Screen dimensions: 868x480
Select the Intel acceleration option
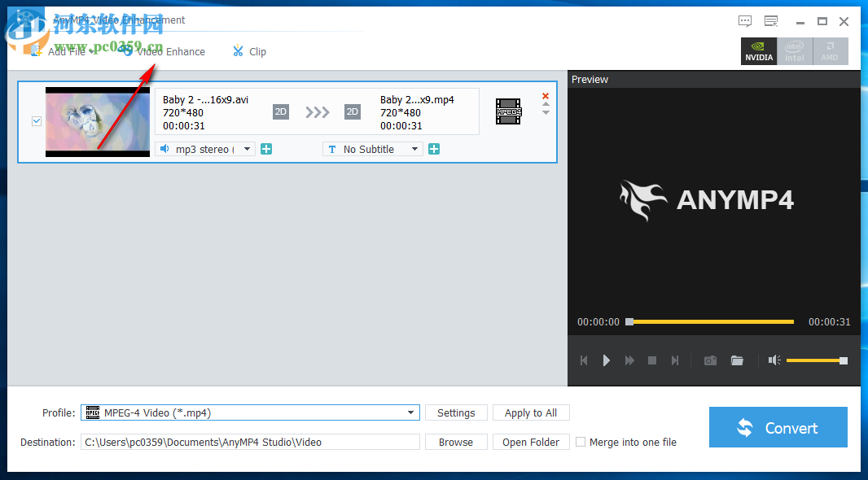point(794,50)
